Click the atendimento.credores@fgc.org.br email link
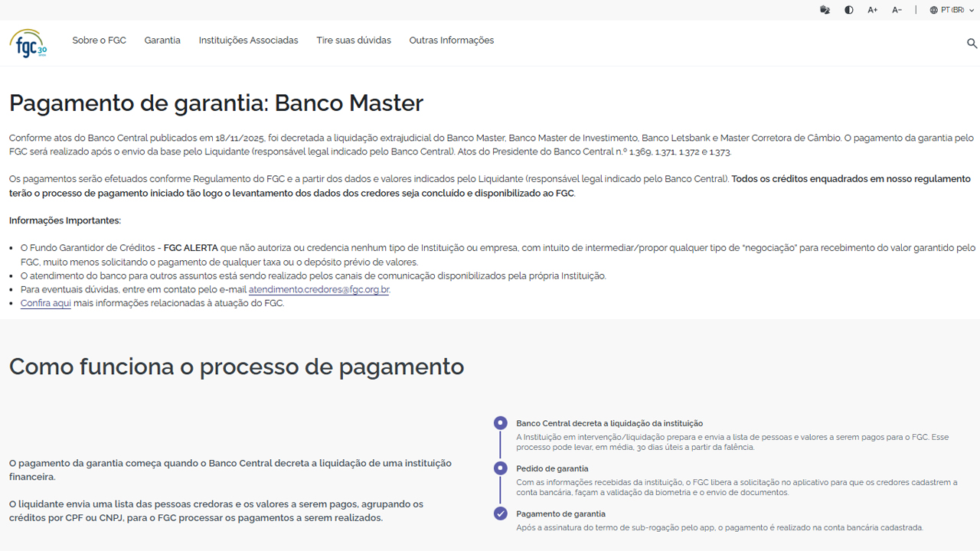 tap(318, 290)
